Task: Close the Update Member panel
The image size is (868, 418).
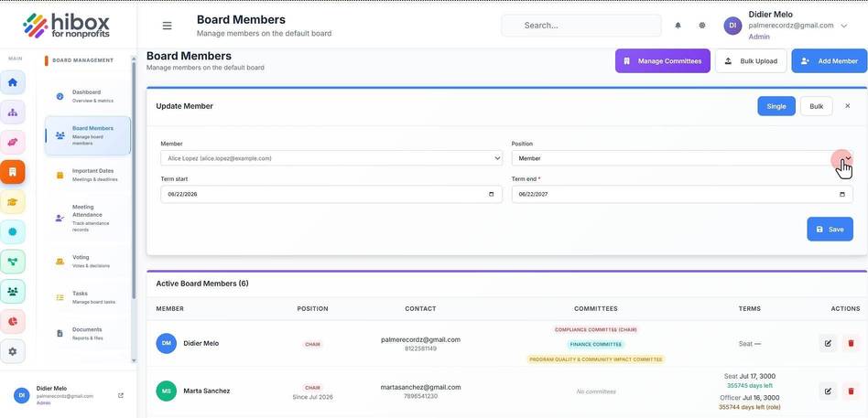Action: pyautogui.click(x=847, y=106)
